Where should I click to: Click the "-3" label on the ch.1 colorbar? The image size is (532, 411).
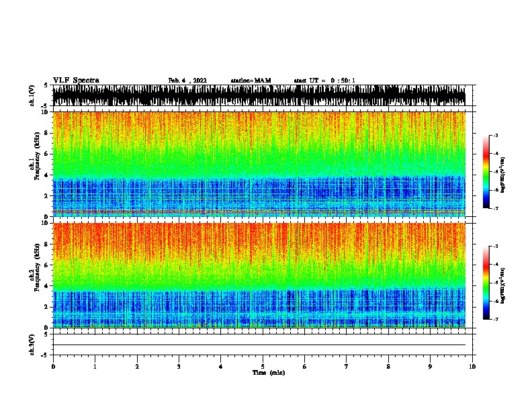496,135
